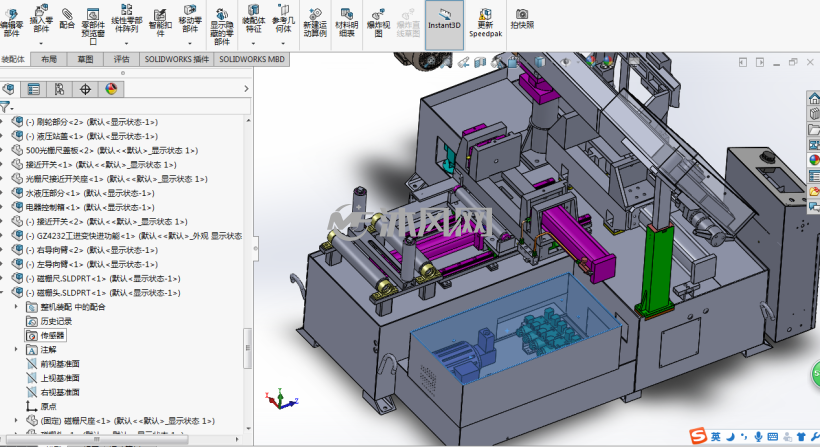Toggle the 英 English input mode indicator
The width and height of the screenshot is (820, 447).
(x=715, y=436)
